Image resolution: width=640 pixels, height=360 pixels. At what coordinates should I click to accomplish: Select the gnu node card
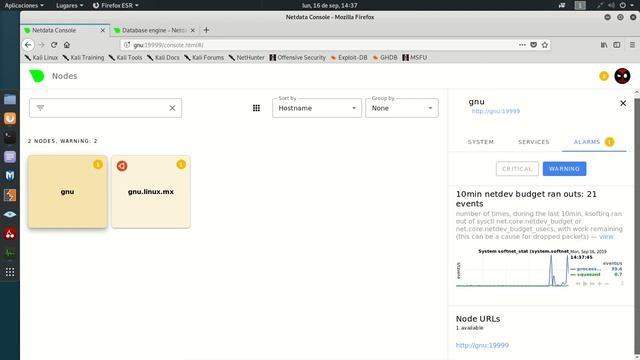pos(67,191)
